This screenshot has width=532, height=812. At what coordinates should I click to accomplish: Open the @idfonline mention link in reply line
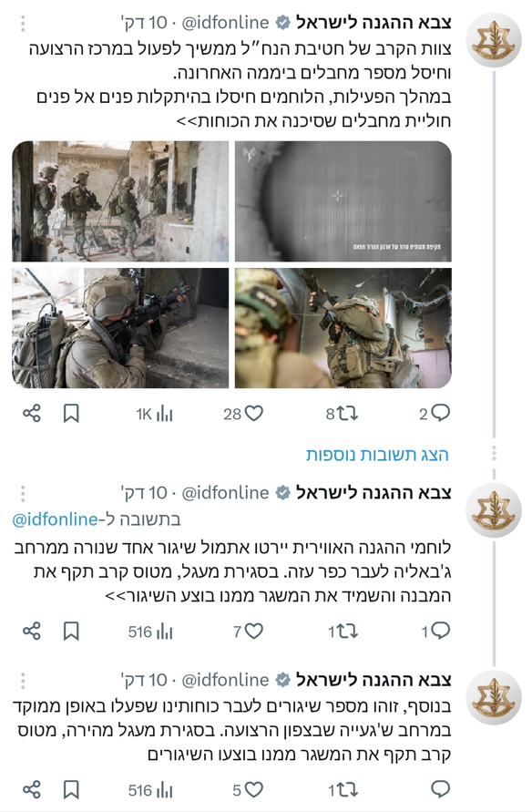pyautogui.click(x=55, y=519)
